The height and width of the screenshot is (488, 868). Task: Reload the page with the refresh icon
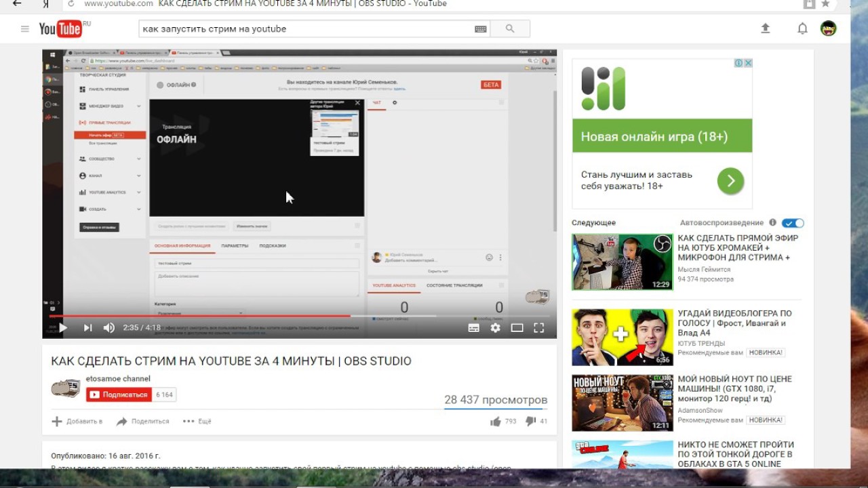point(71,3)
